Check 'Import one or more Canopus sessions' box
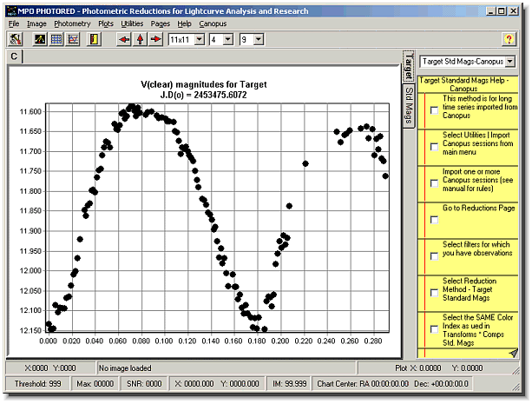Screen dimensions: 532x404 pos(434,183)
